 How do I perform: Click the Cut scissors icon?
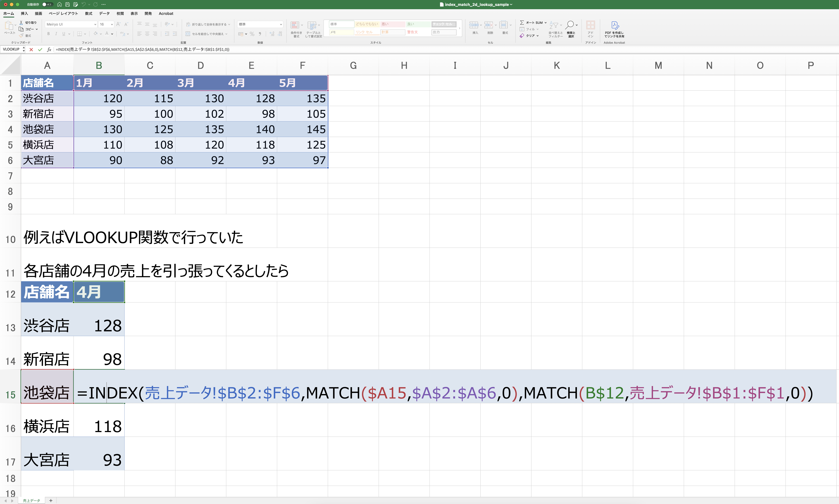21,22
